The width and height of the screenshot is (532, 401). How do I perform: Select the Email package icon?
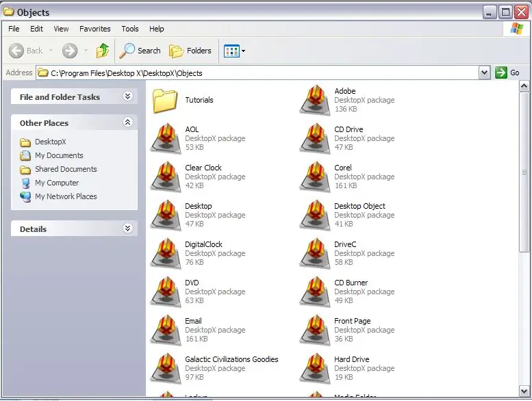pyautogui.click(x=166, y=330)
